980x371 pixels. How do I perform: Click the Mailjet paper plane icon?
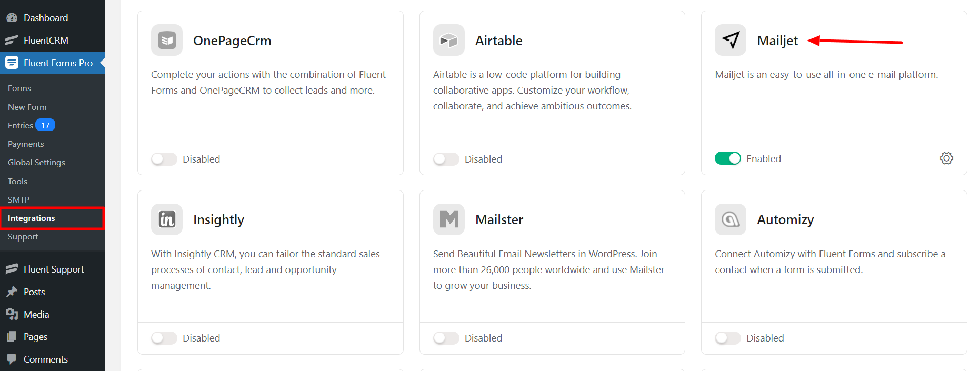(x=731, y=40)
